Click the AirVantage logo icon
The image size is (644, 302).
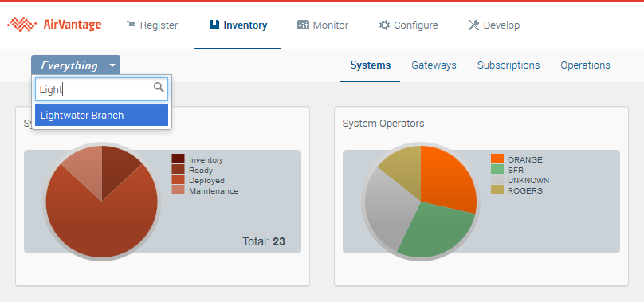click(x=22, y=25)
